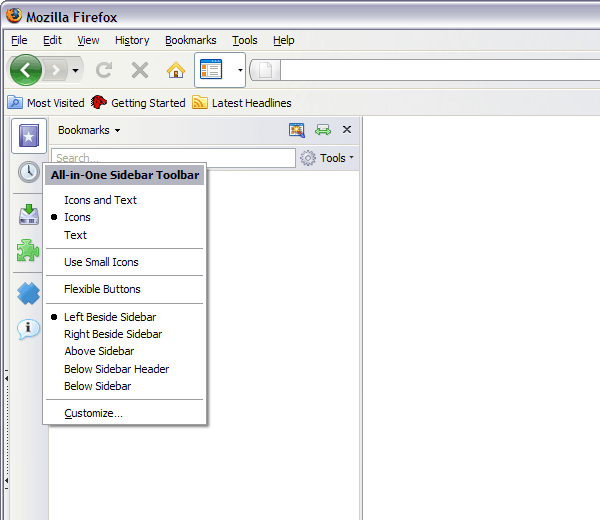This screenshot has width=600, height=520.
Task: Click the Bookmarks star panel icon in sidebar toolbar
Action: [29, 136]
